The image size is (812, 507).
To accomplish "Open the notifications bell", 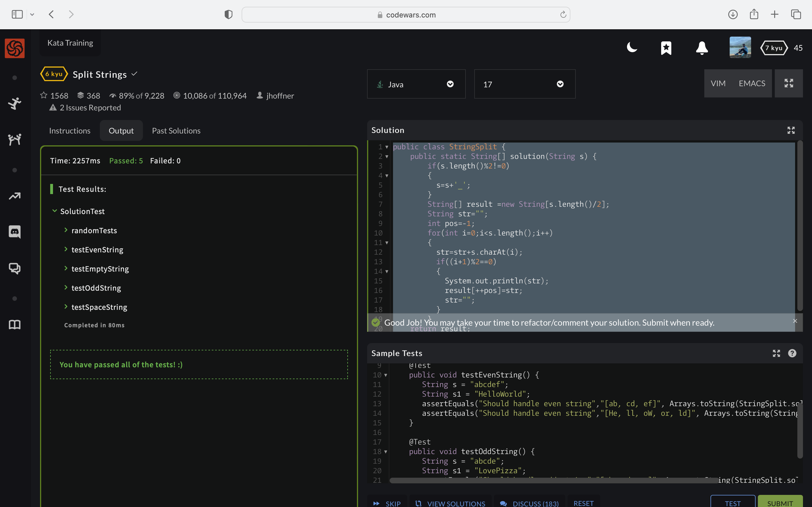I will 701,48.
